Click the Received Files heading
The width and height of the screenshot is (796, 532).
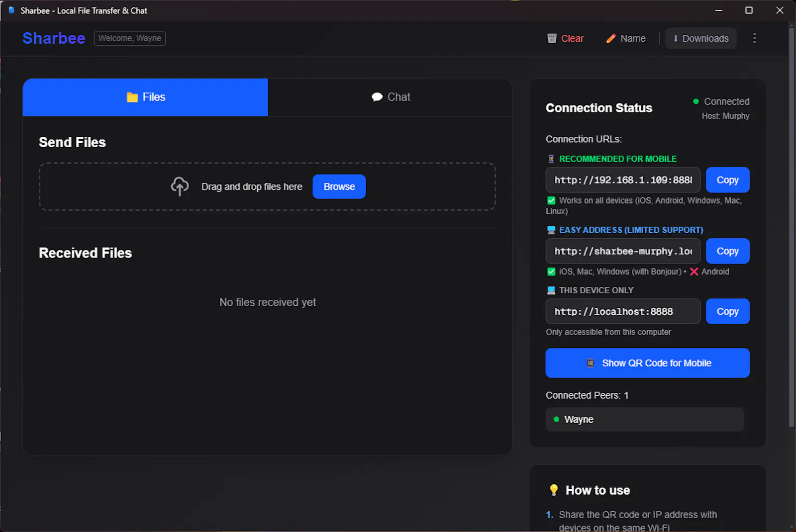pos(86,253)
